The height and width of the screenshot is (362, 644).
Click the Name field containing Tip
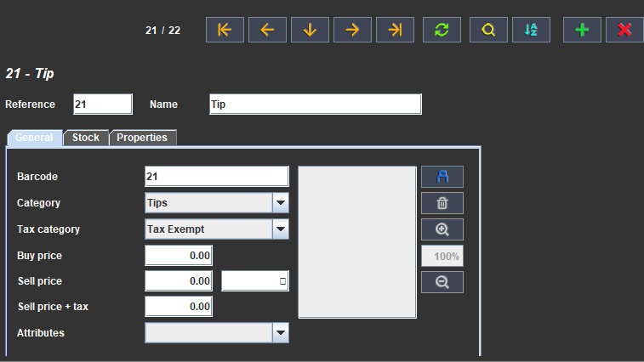tap(316, 105)
